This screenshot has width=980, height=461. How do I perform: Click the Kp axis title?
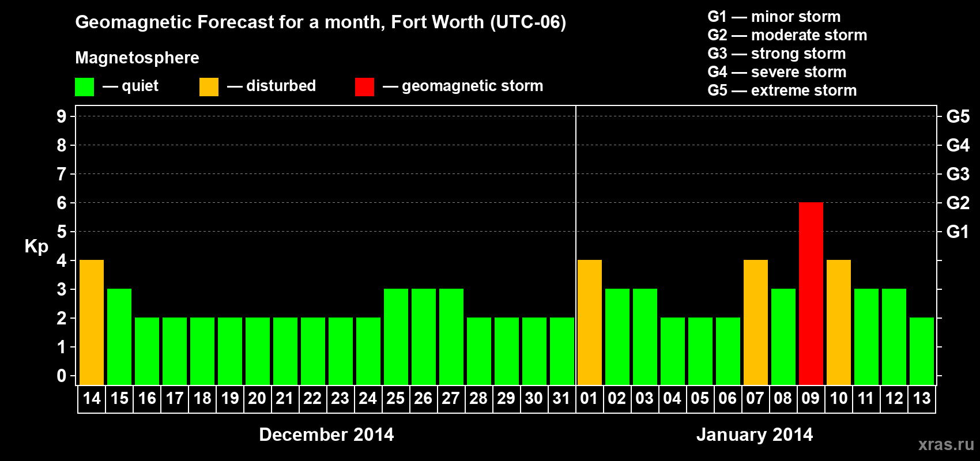[x=36, y=247]
